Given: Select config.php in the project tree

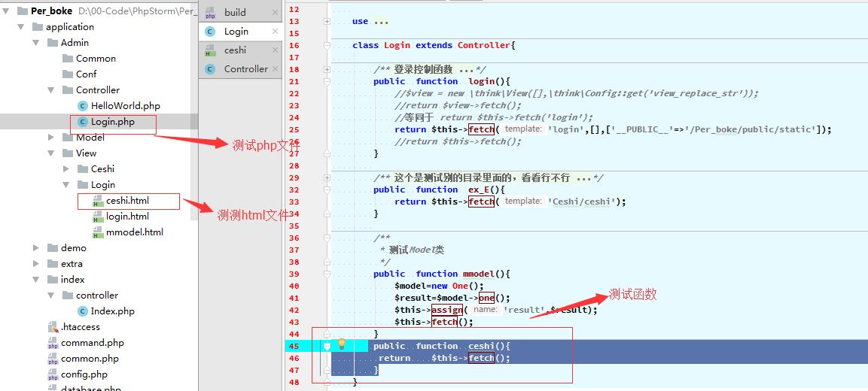Looking at the screenshot, I should pos(84,374).
